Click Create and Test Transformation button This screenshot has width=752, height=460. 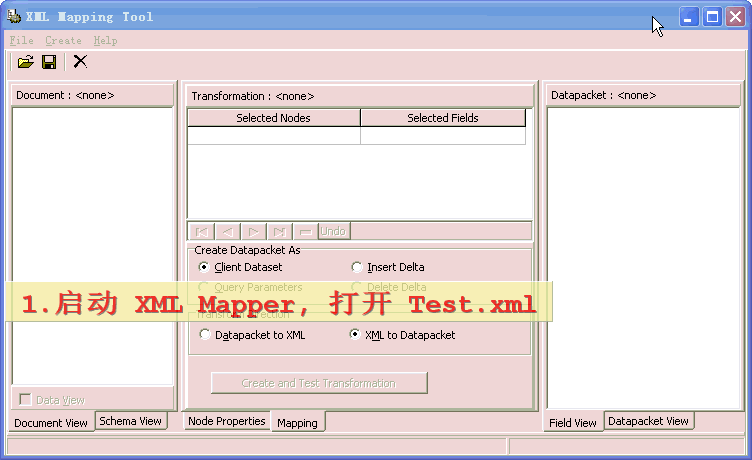(319, 383)
